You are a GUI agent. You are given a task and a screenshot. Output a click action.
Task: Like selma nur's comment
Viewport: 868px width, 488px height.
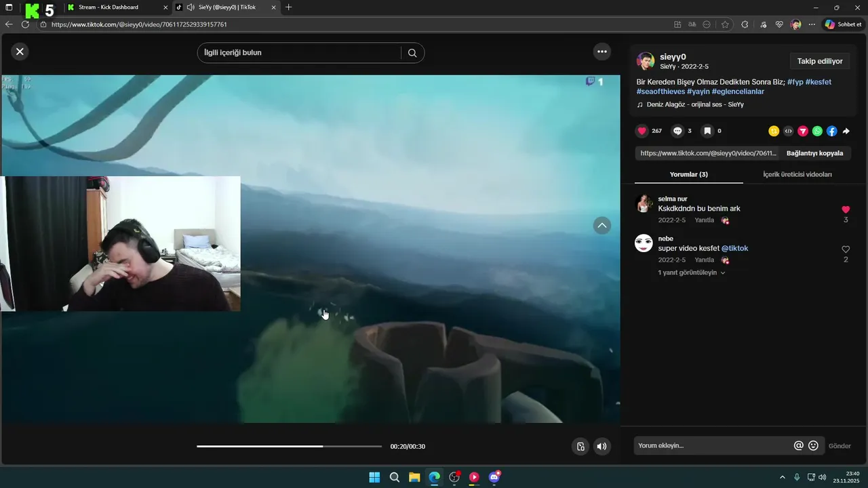click(x=846, y=210)
